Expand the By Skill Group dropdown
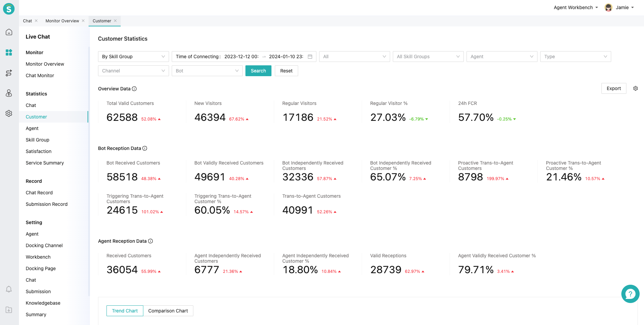The width and height of the screenshot is (644, 325). (x=134, y=57)
